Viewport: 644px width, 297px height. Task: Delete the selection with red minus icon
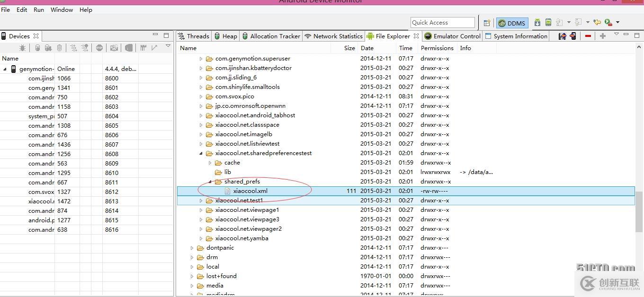(x=588, y=36)
